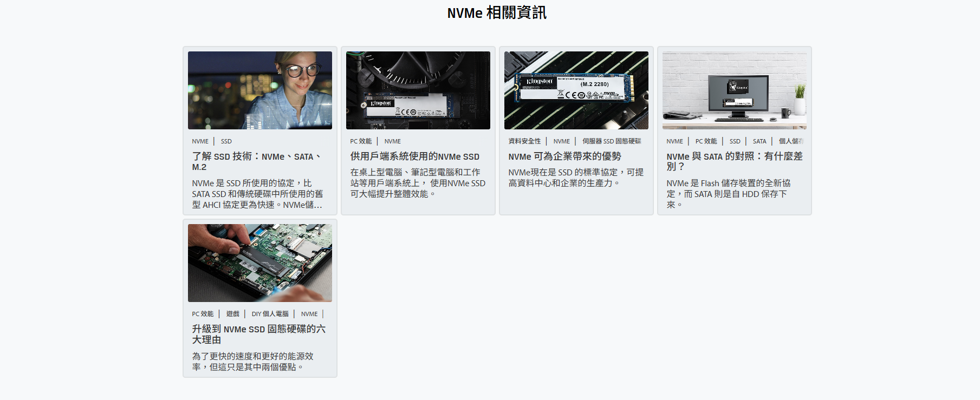This screenshot has height=400, width=980.
Task: Open article 供用戶端系統使用的NVMe SSD
Action: (414, 156)
